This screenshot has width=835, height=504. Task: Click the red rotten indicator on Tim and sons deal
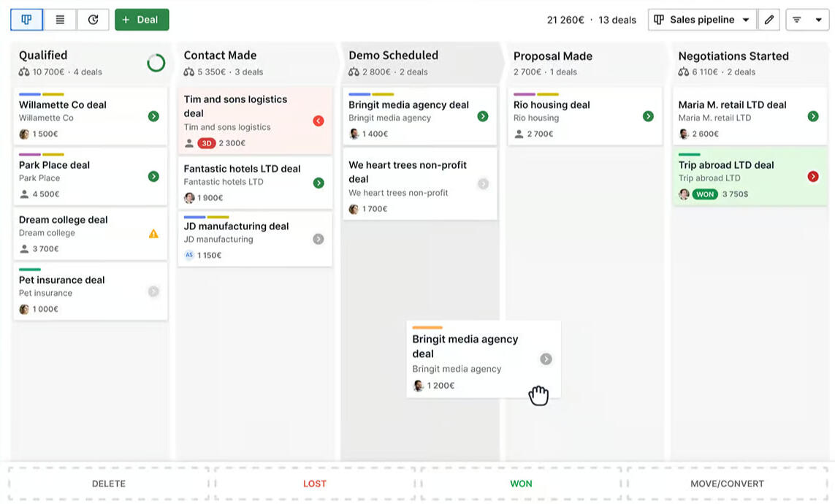pos(317,121)
